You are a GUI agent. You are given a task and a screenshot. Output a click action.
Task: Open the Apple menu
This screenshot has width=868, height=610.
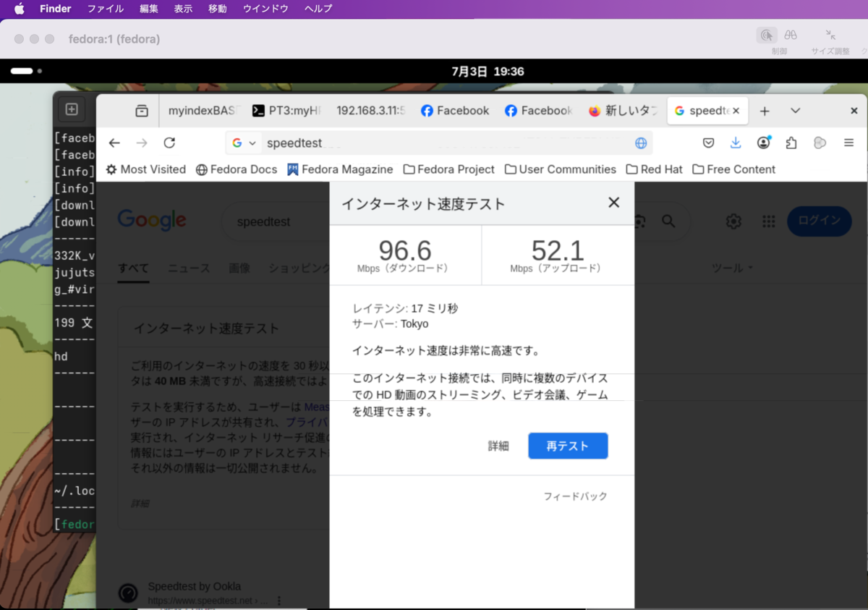tap(19, 9)
